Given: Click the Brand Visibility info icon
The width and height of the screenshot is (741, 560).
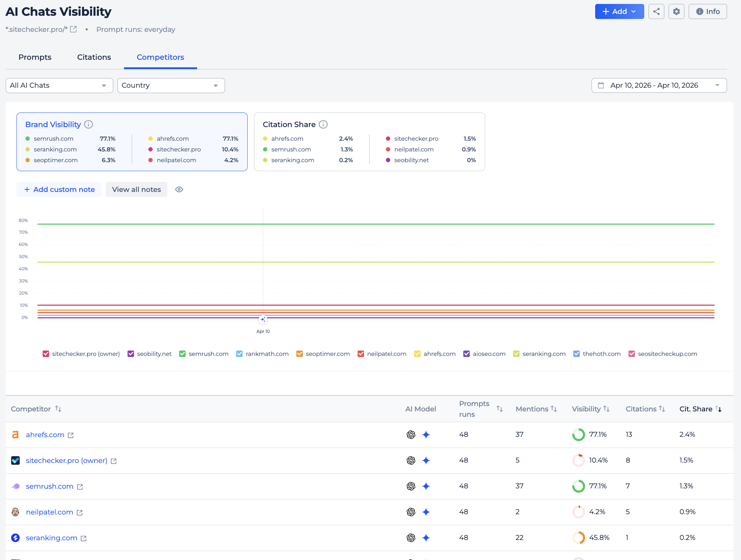Looking at the screenshot, I should pyautogui.click(x=89, y=124).
